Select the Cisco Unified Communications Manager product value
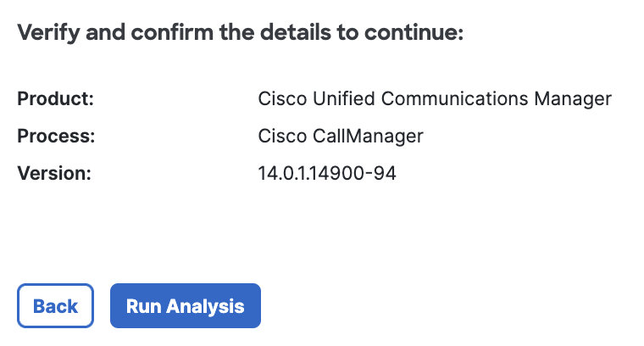Screen dimensions: 644x346 (x=434, y=98)
